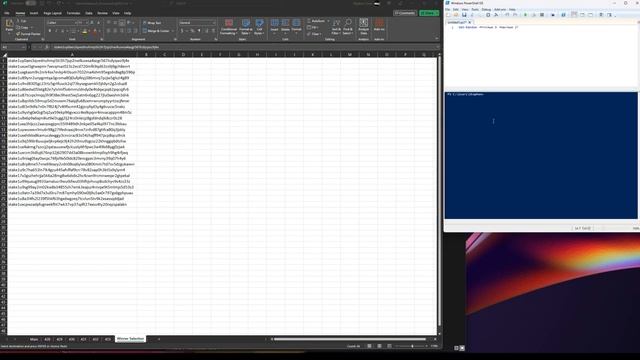Open Debug menu in PowerShell ISE
Viewport: 640px width, 360px height.
point(486,9)
